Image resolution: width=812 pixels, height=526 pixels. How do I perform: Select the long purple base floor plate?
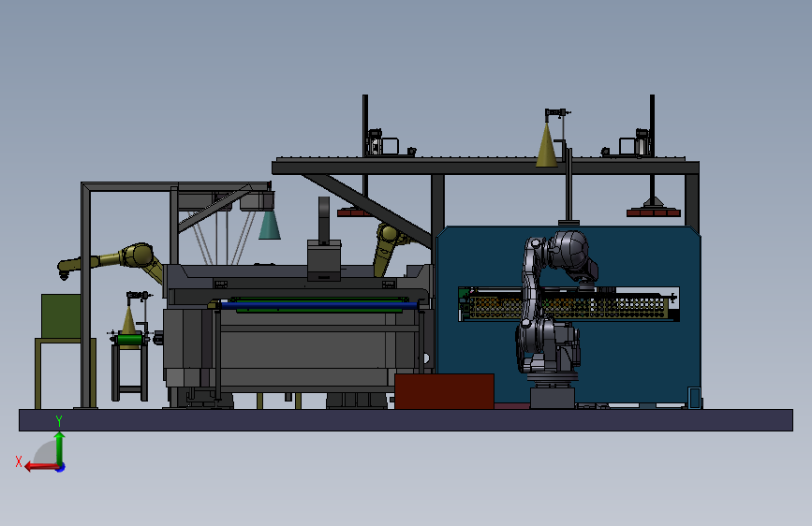tap(406, 420)
